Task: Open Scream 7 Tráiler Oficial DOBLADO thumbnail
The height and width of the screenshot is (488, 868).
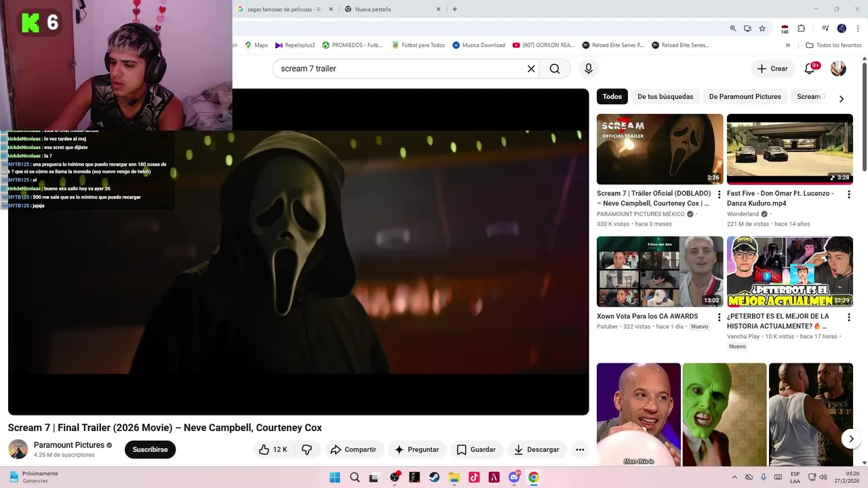Action: [x=660, y=149]
